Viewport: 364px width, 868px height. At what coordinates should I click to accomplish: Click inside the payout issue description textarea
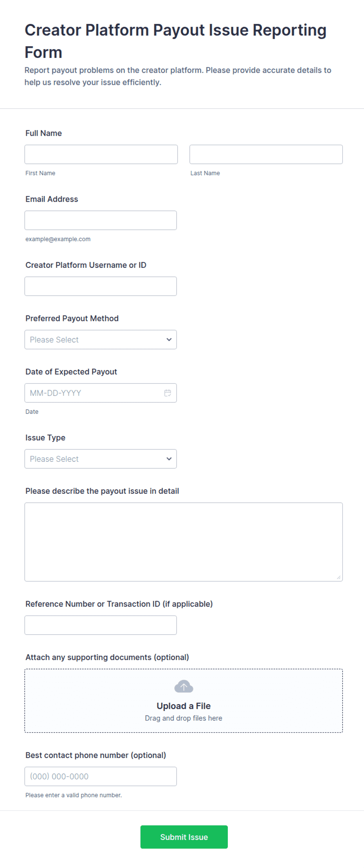coord(184,542)
